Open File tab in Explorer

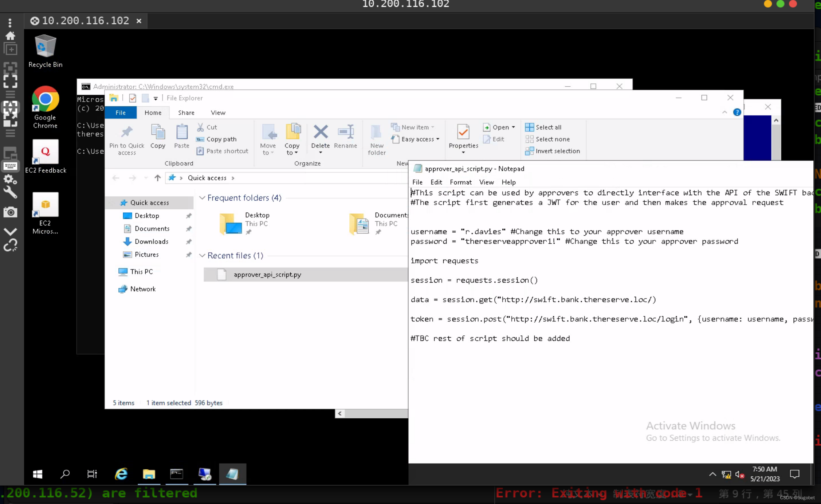coord(121,113)
